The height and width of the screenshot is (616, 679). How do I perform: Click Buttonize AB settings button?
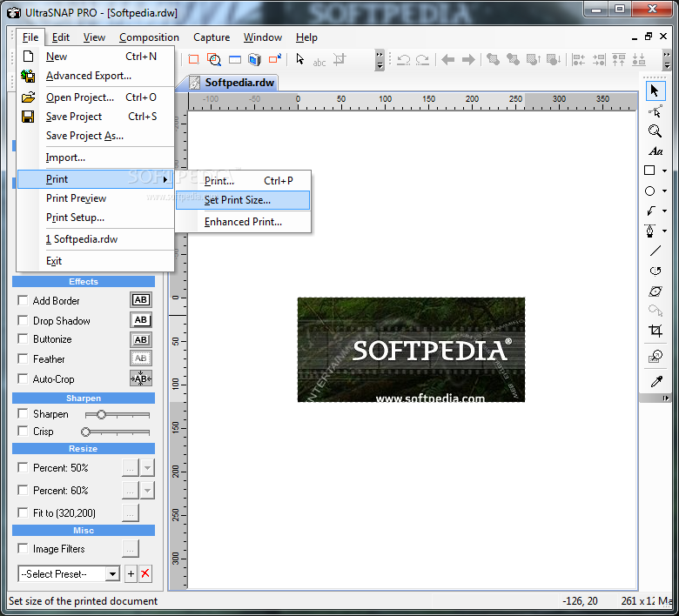pyautogui.click(x=141, y=340)
